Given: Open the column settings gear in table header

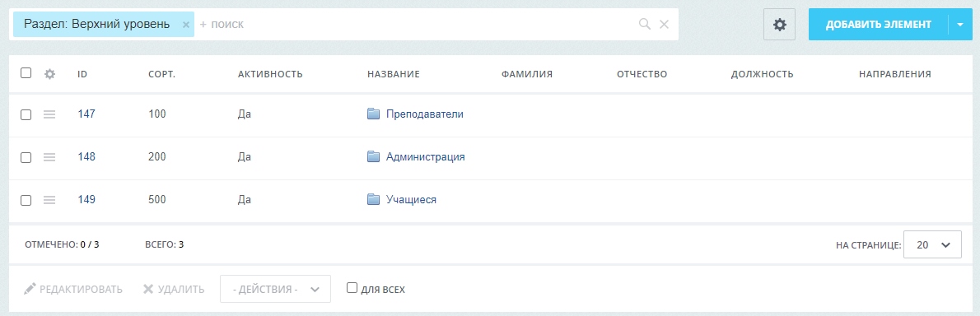Looking at the screenshot, I should tap(50, 74).
